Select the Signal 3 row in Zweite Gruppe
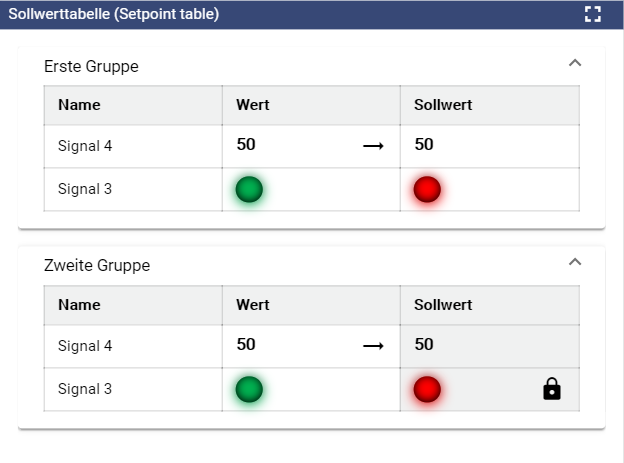This screenshot has width=624, height=463. pos(85,389)
